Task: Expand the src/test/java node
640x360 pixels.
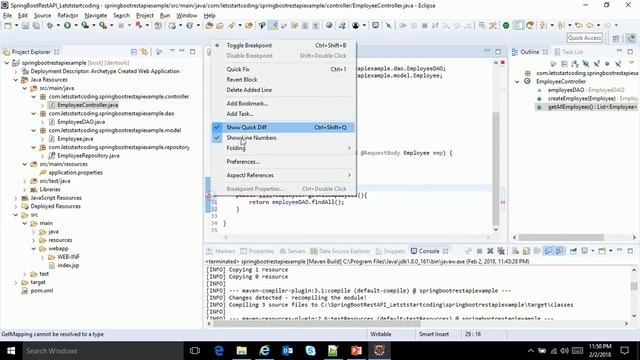Action: (25, 181)
